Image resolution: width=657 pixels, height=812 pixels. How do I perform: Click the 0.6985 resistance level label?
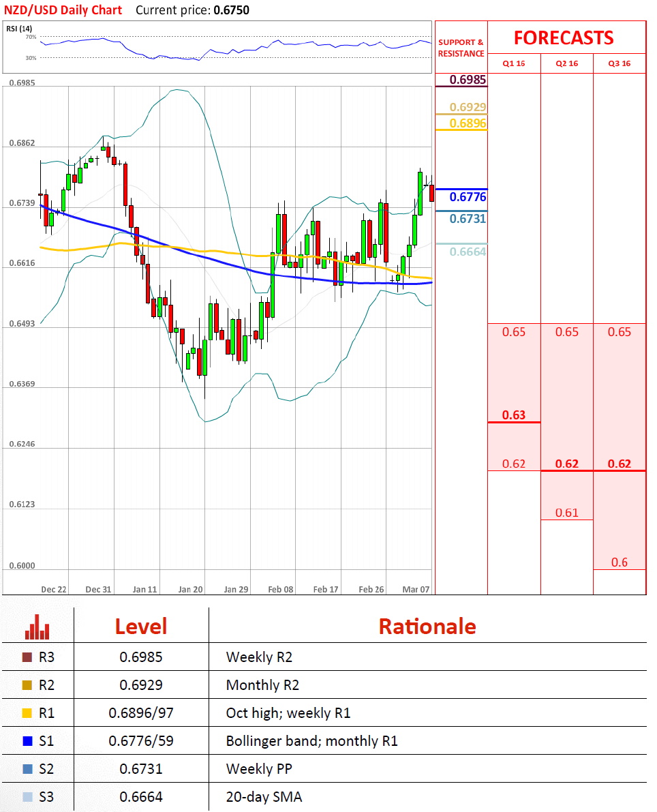(x=468, y=79)
